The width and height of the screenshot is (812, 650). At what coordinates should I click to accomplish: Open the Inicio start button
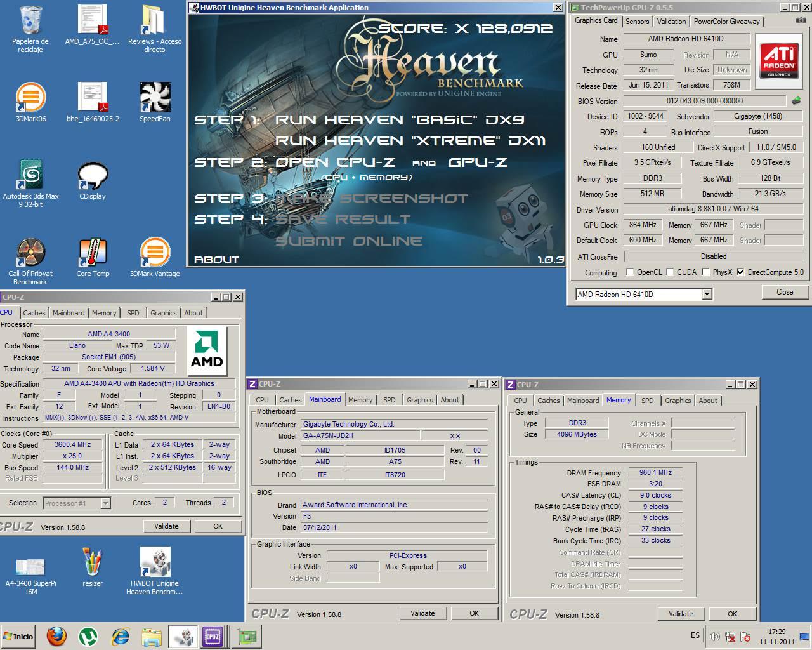18,636
